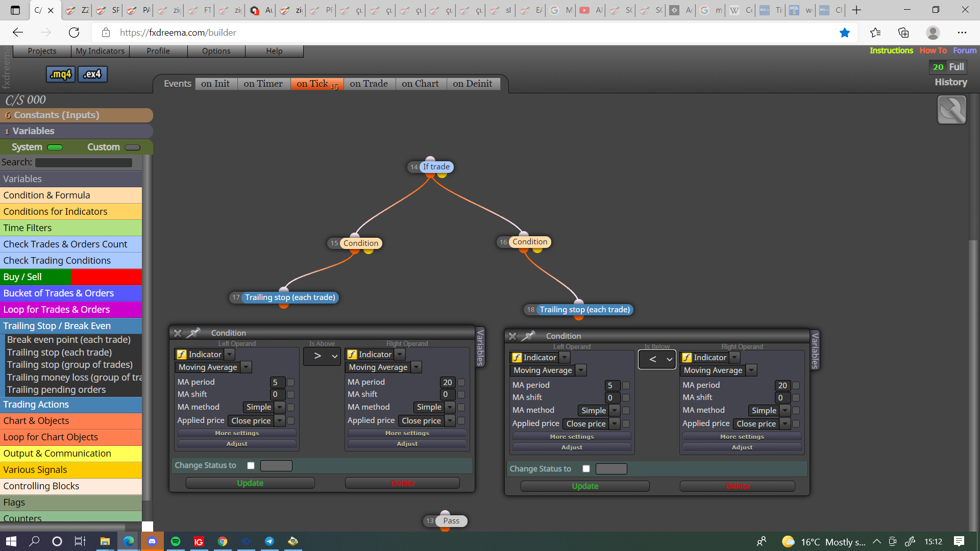This screenshot has height=551, width=980.
Task: Pin the Is Below condition panel
Action: click(528, 336)
